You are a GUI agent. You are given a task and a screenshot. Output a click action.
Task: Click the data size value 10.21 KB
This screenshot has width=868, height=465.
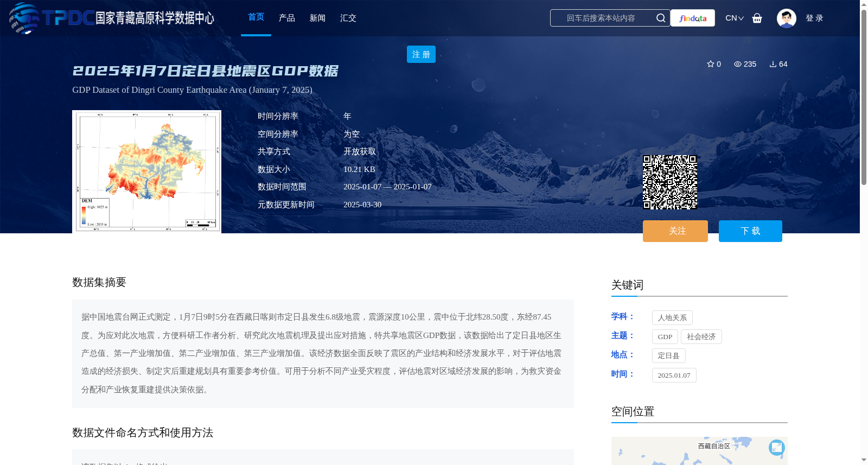pos(359,169)
